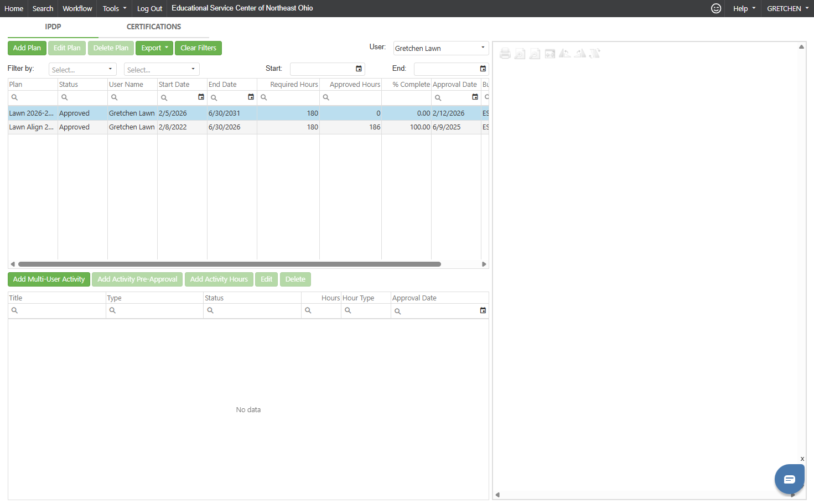Open the chat bubble widget
This screenshot has height=504, width=814.
click(789, 479)
